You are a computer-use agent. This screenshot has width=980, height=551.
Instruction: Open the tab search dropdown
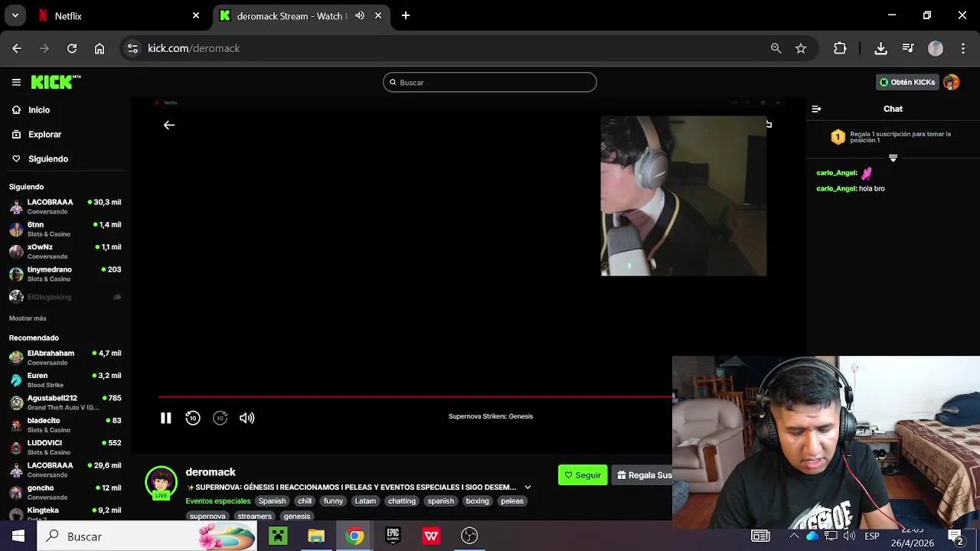tap(15, 15)
